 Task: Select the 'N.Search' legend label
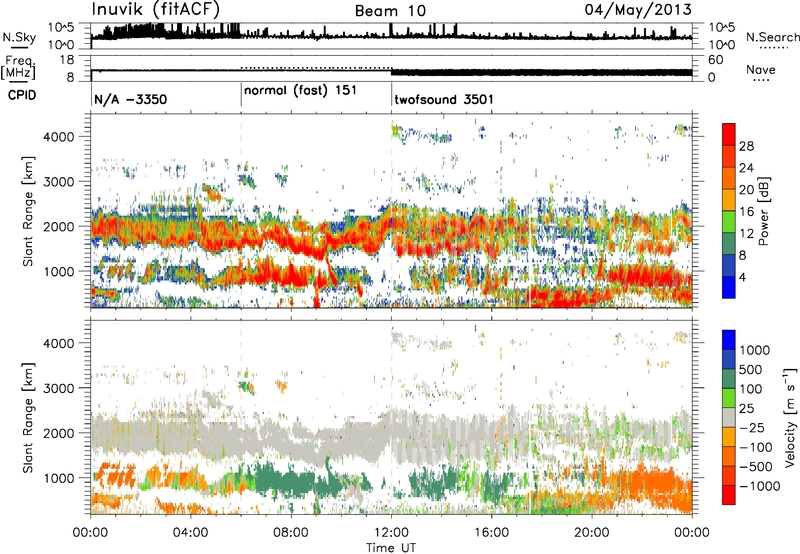pos(772,37)
